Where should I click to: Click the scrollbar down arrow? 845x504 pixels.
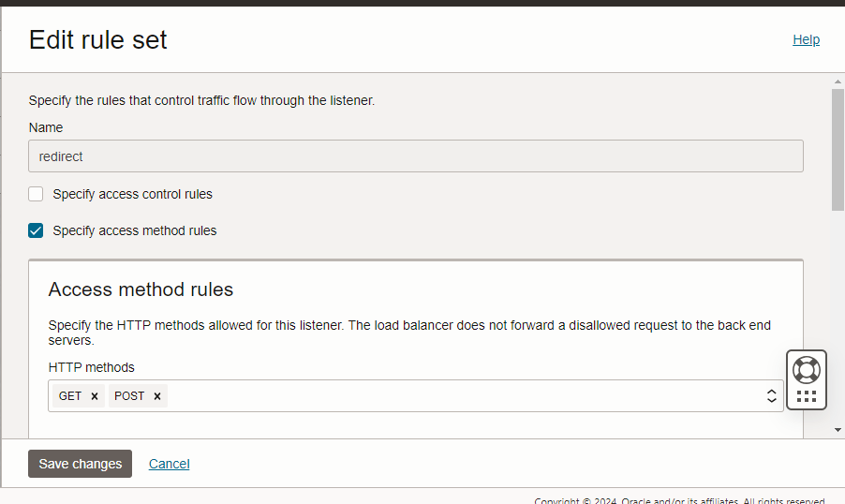click(x=838, y=430)
